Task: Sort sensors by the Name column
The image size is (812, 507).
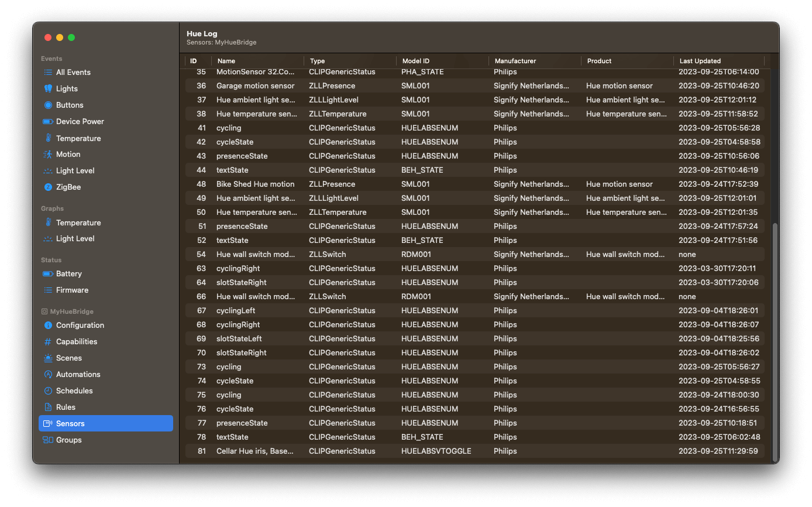Action: (225, 61)
